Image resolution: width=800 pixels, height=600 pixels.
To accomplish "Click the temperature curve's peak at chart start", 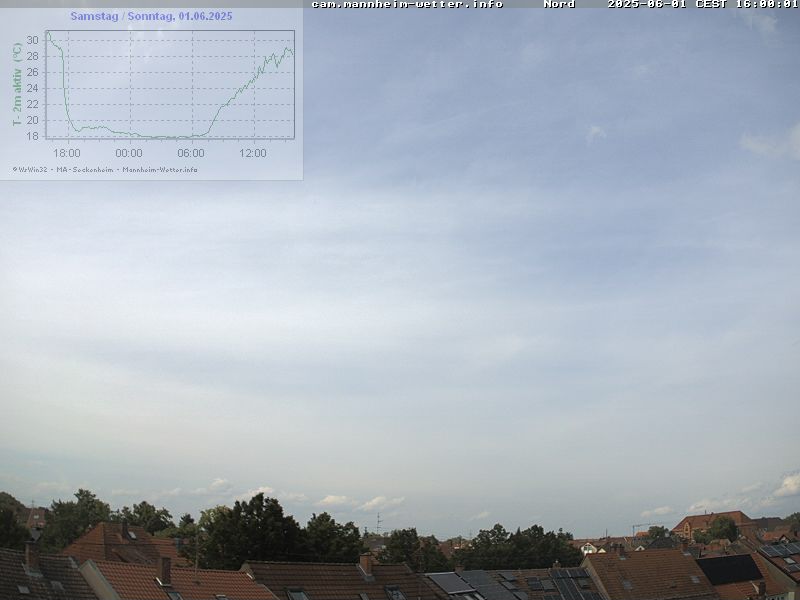I will [48, 34].
